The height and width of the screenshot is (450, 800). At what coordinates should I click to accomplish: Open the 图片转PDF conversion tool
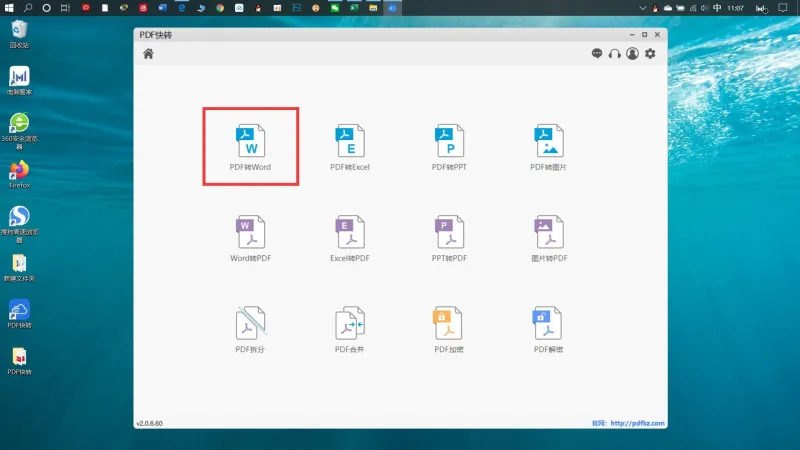549,238
